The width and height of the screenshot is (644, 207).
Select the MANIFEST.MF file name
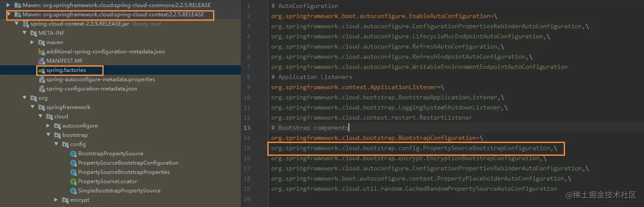point(64,61)
